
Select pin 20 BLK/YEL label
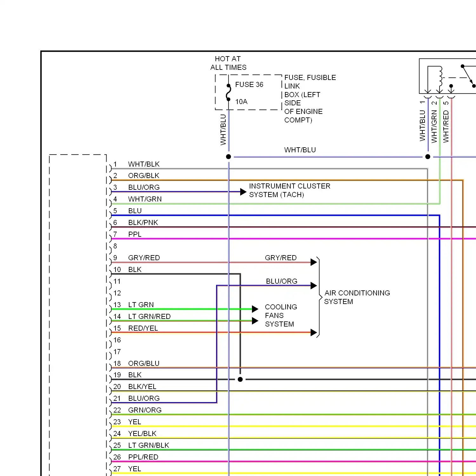point(142,387)
